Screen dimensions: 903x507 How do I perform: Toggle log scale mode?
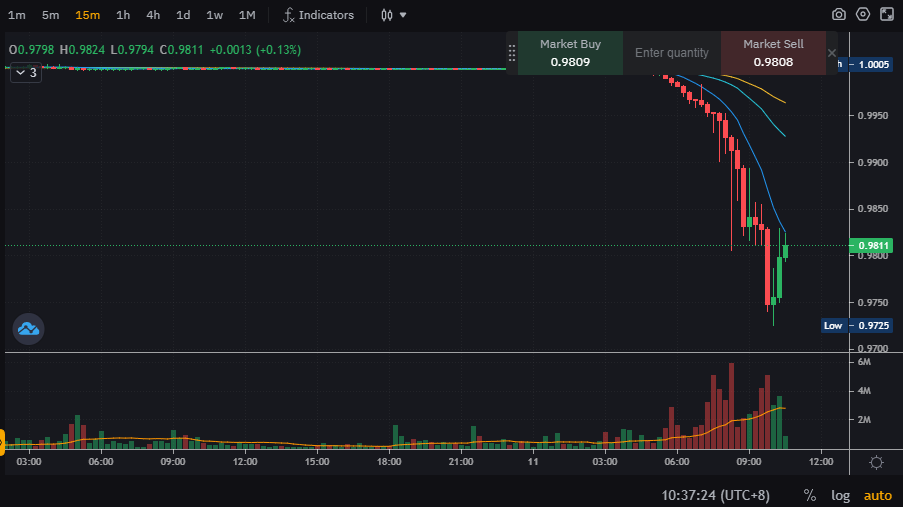click(x=840, y=495)
